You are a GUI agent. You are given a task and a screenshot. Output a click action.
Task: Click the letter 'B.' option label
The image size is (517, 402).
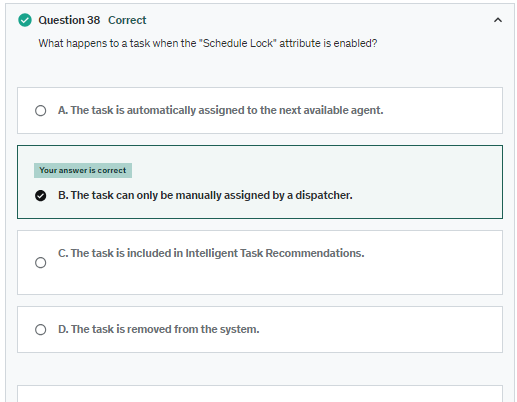(63, 195)
